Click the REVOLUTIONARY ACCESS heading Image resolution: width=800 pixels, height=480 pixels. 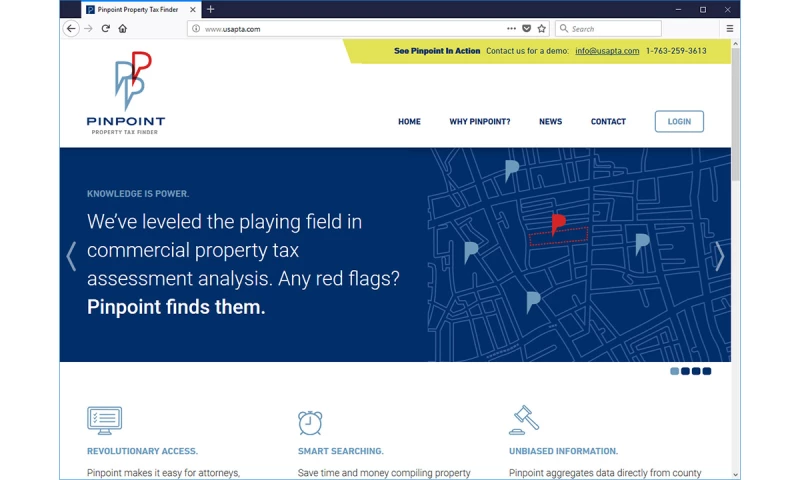142,451
